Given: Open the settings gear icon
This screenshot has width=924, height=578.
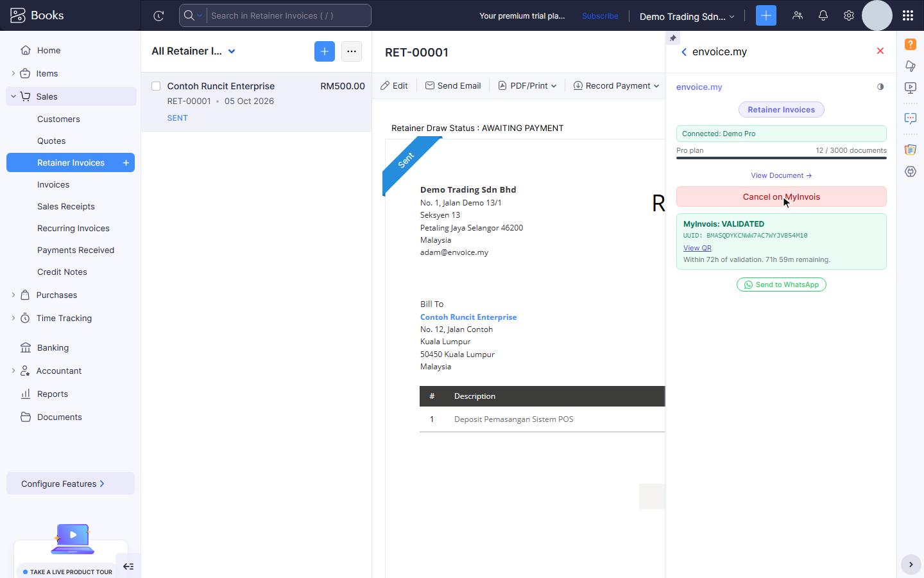Looking at the screenshot, I should coord(849,15).
